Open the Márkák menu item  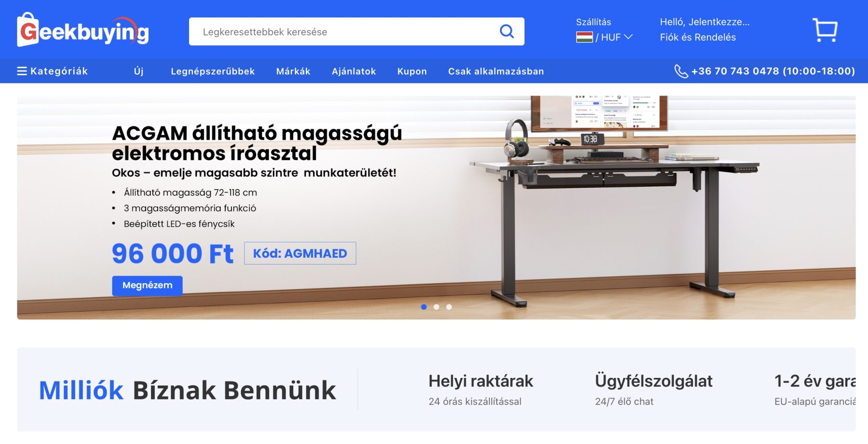pos(293,71)
